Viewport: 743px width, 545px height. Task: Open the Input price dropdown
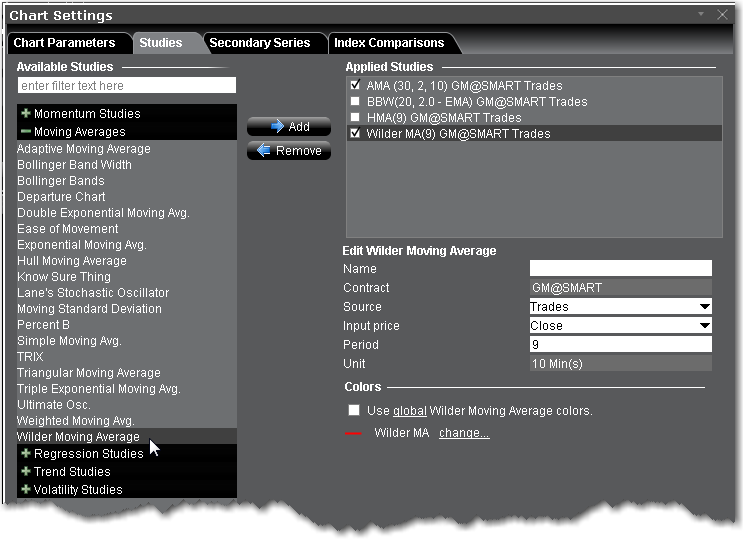tap(705, 326)
